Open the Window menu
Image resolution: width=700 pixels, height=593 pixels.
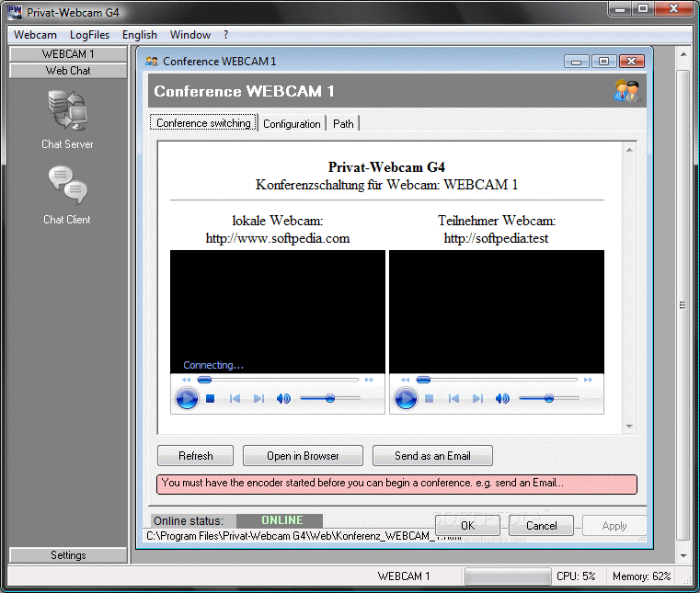(x=190, y=35)
